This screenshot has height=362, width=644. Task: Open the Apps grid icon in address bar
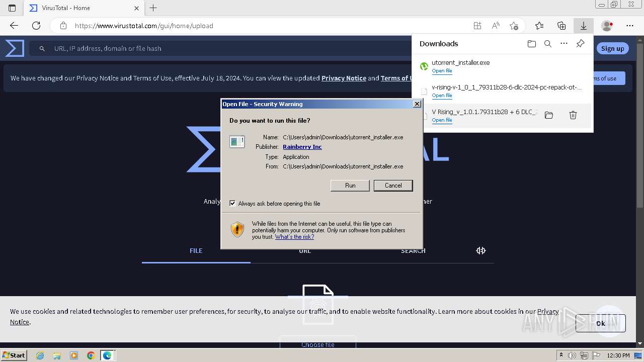477,26
